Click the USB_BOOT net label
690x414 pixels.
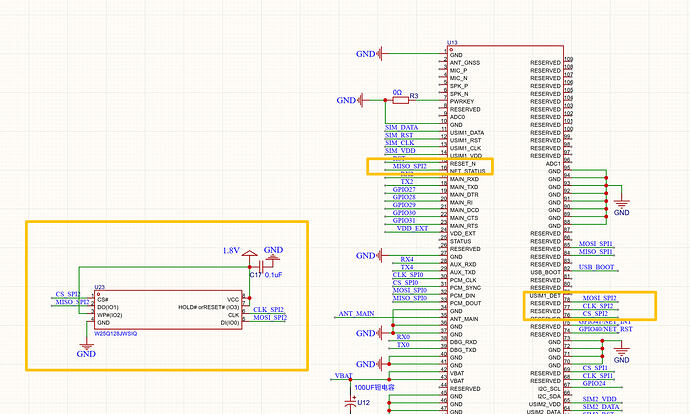[x=597, y=267]
